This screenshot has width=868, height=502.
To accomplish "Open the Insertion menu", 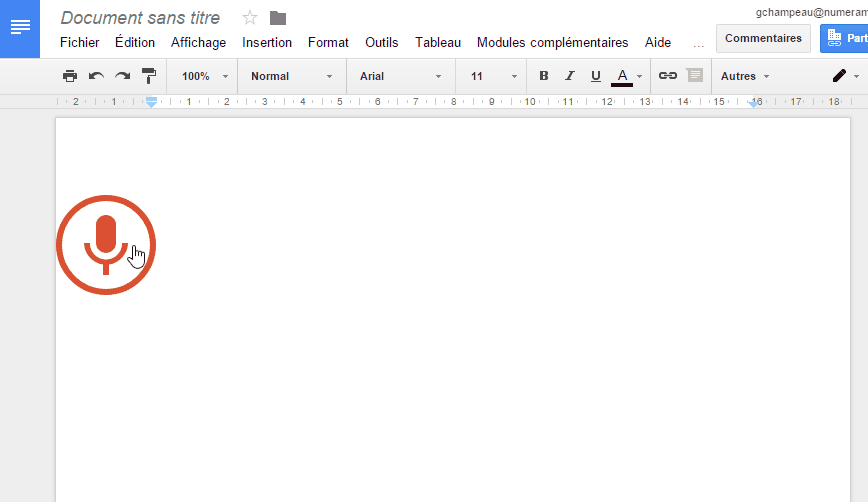I will click(x=267, y=43).
